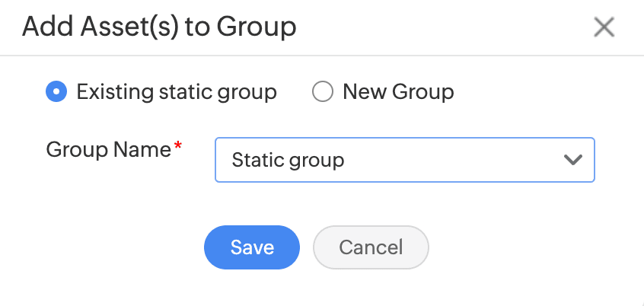Click the dialog title 'Add Asset(s) to Group'
Image resolution: width=644 pixels, height=306 pixels.
point(159,27)
